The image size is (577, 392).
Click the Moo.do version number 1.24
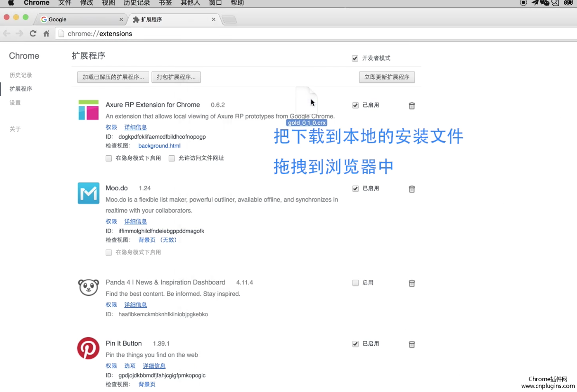pyautogui.click(x=144, y=188)
